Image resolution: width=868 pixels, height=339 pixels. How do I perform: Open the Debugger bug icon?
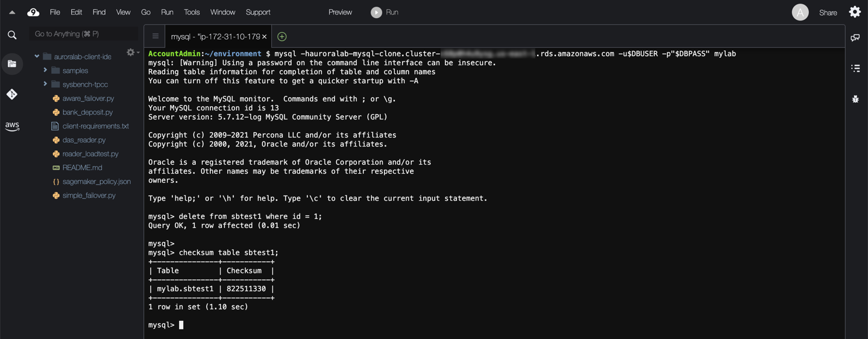pos(855,99)
